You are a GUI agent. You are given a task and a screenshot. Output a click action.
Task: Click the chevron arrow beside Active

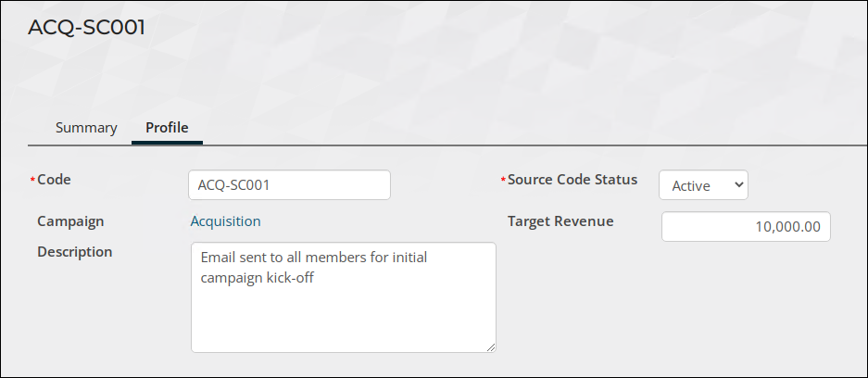738,185
